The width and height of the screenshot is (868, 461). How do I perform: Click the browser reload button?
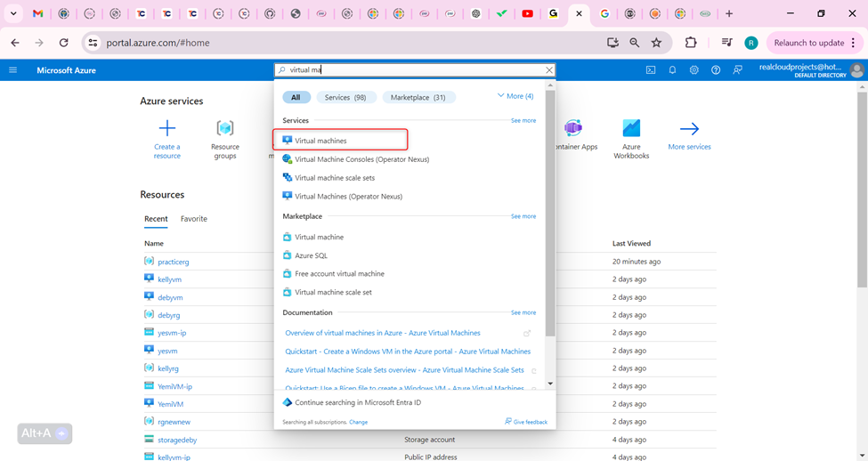click(64, 43)
